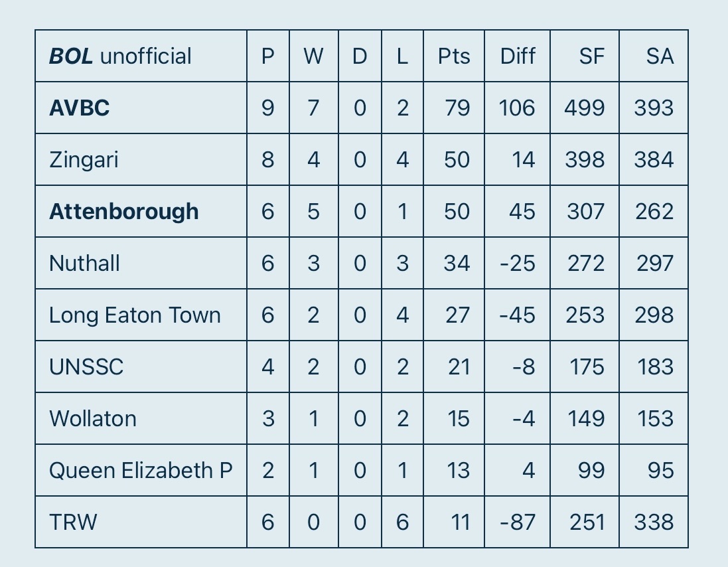
Task: Select the AVBC team name
Action: click(80, 108)
